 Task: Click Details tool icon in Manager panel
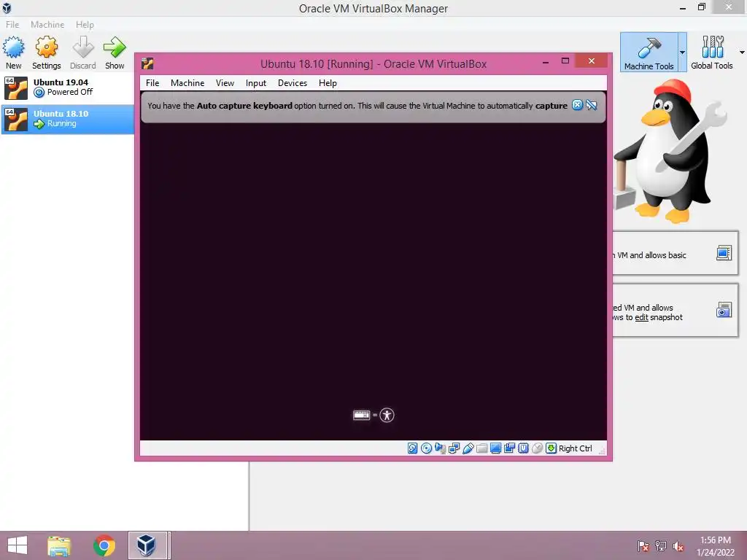(x=724, y=253)
